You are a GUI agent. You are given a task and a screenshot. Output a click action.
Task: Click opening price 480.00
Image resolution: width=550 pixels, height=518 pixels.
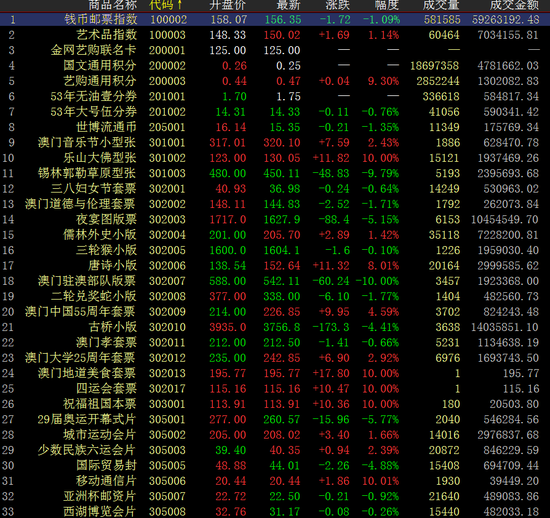[x=228, y=173]
